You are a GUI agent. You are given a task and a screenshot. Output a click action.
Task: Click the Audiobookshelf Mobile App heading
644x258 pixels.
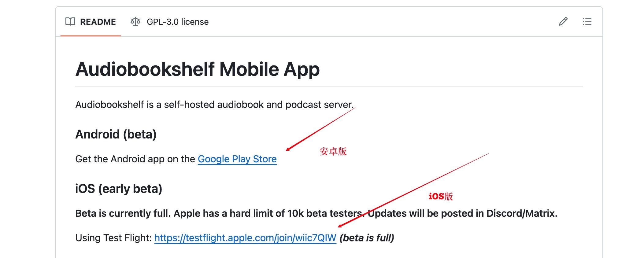click(x=197, y=69)
